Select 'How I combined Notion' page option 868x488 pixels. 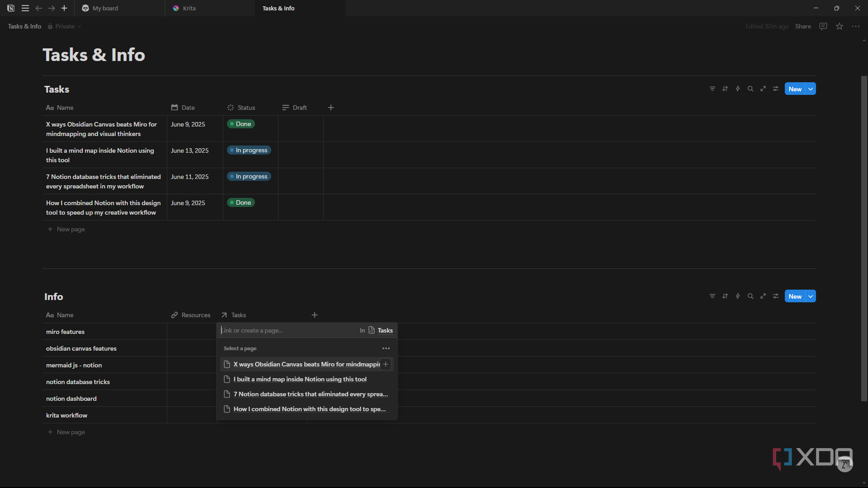tap(307, 409)
